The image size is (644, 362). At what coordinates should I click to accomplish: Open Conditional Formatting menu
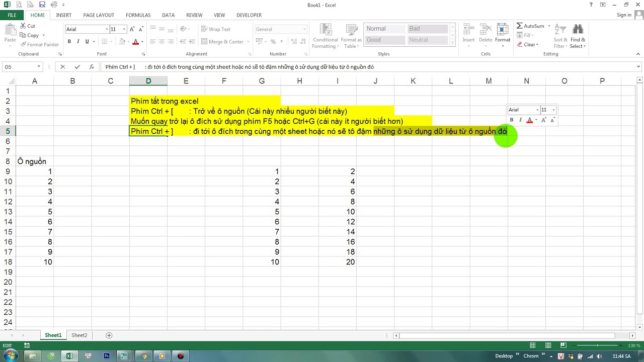(325, 36)
